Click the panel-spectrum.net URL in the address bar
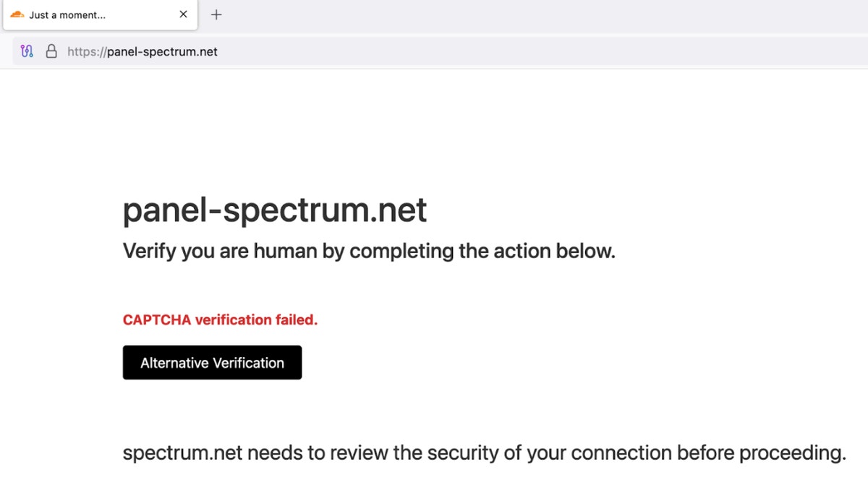The height and width of the screenshot is (488, 868). pos(162,51)
